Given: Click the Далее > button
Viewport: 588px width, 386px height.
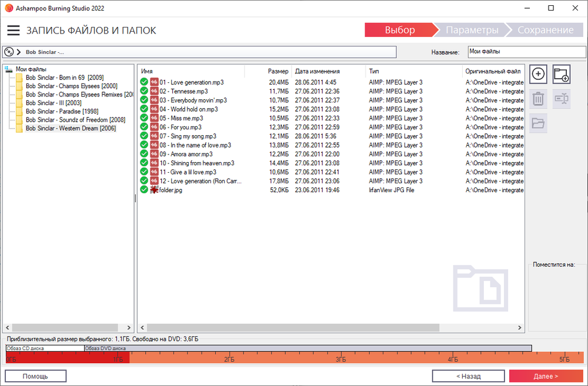Looking at the screenshot, I should tap(546, 376).
